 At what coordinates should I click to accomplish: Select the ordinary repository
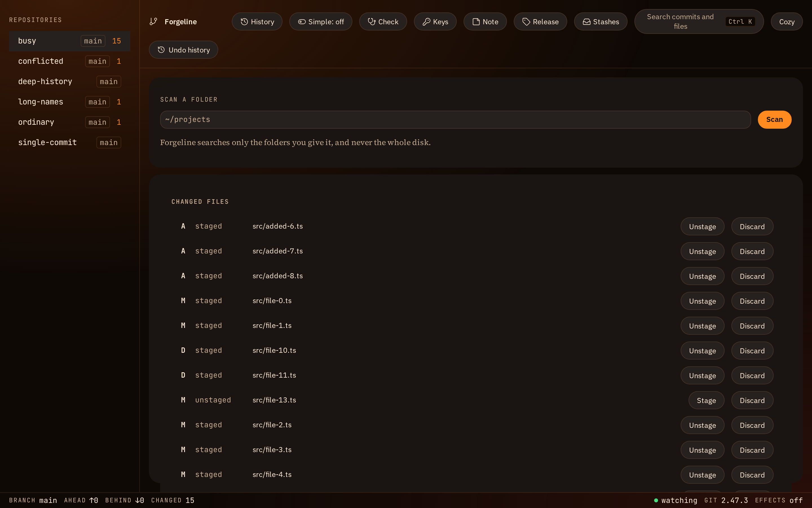pos(69,122)
